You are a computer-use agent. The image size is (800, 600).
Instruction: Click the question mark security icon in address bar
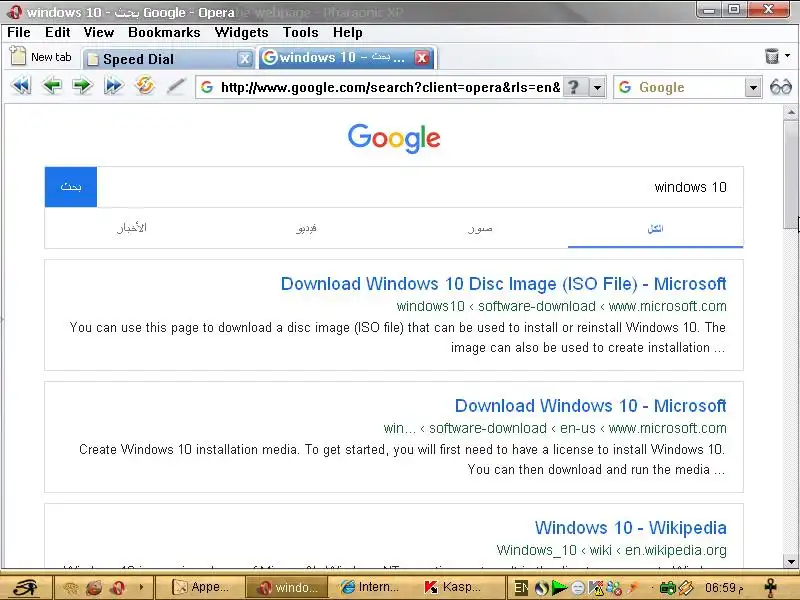tap(574, 87)
